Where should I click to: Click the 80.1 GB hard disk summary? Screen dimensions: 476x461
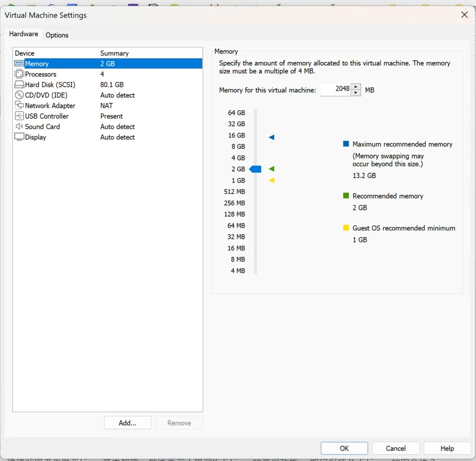[112, 85]
